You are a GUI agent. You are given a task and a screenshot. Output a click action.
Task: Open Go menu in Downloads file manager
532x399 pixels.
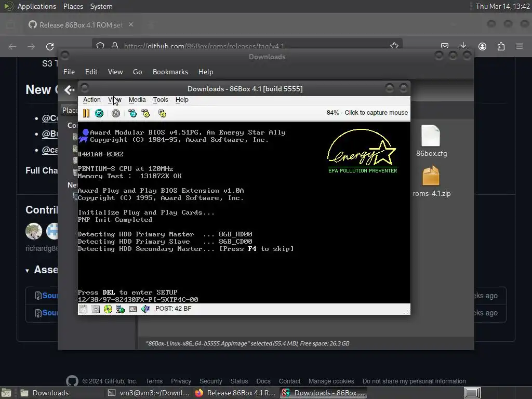coord(137,72)
